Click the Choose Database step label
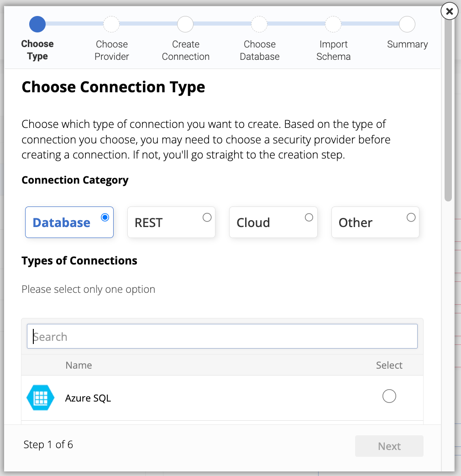This screenshot has height=476, width=461. click(259, 50)
